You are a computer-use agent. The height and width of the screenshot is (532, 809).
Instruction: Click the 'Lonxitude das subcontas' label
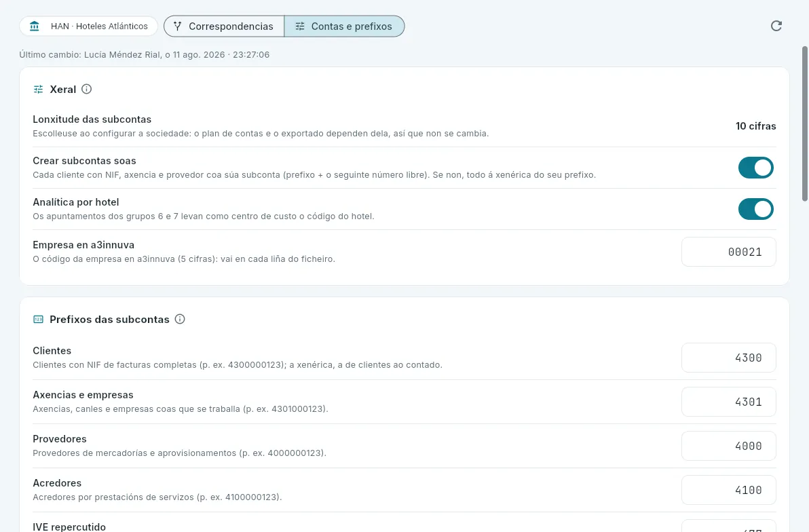pos(92,119)
